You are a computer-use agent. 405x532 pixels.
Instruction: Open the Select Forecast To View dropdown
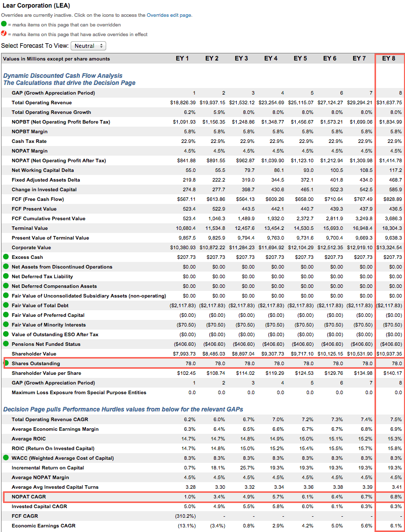click(x=88, y=46)
